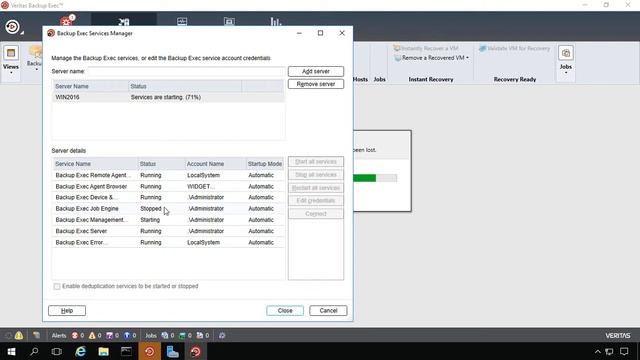Click the server icon in status bar
This screenshot has height=360, width=640.
click(36, 336)
